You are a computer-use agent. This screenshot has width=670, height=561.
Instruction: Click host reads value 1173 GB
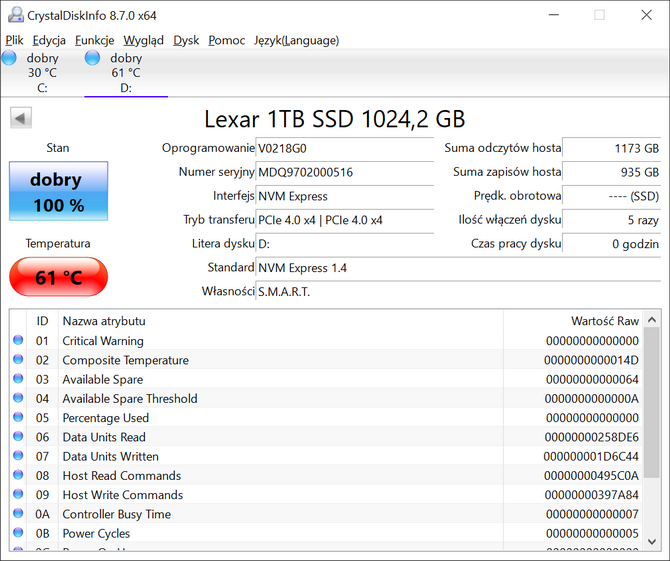tap(611, 148)
